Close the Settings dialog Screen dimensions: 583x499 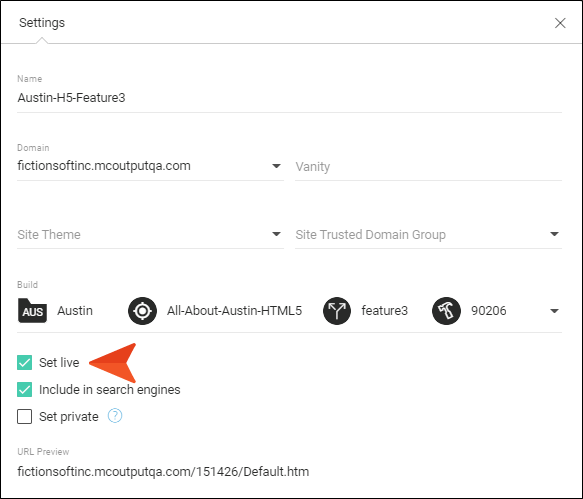tap(560, 23)
